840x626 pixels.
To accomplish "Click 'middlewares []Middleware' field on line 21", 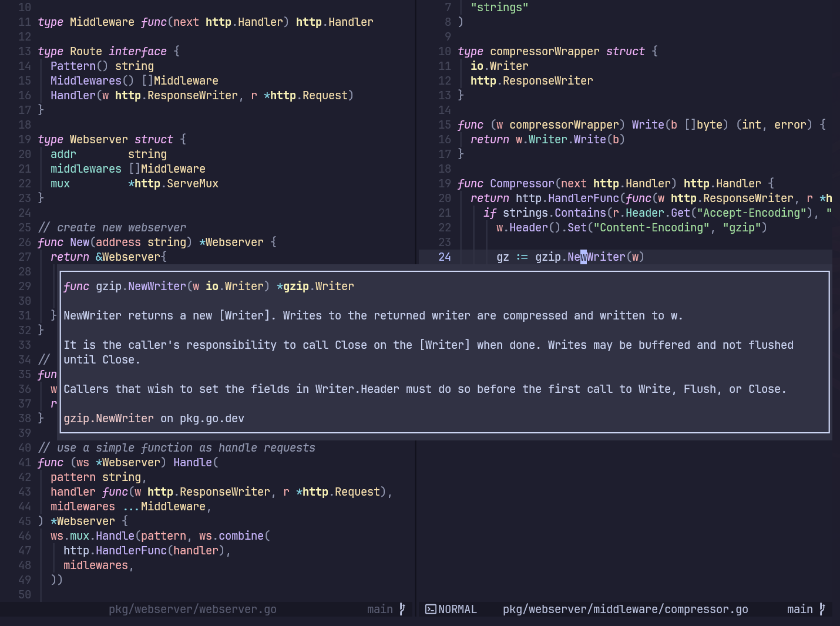I will coord(128,169).
